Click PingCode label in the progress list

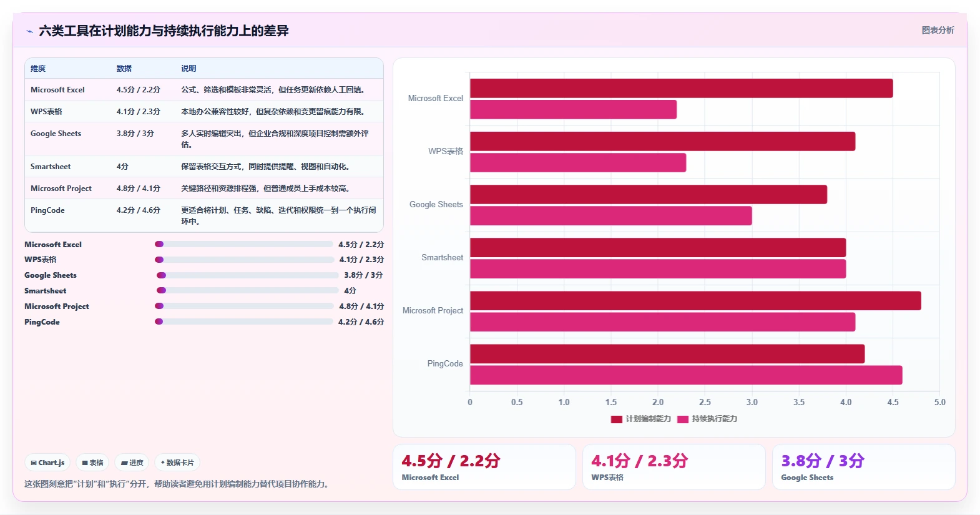[42, 322]
